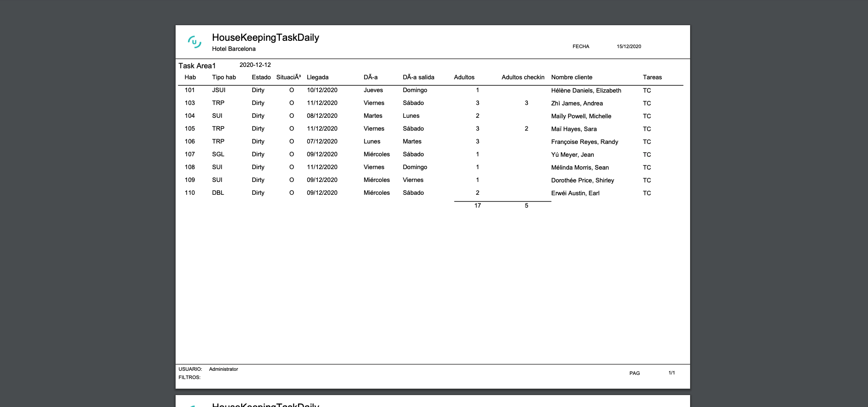Click the JSUI room type cell
The image size is (868, 407).
pyautogui.click(x=219, y=90)
